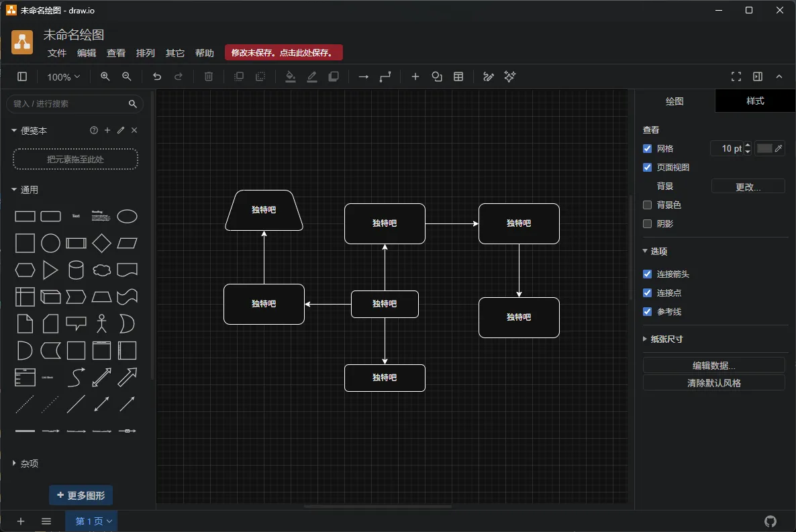Open the 编辑 edit menu
The width and height of the screenshot is (796, 532).
click(x=87, y=53)
